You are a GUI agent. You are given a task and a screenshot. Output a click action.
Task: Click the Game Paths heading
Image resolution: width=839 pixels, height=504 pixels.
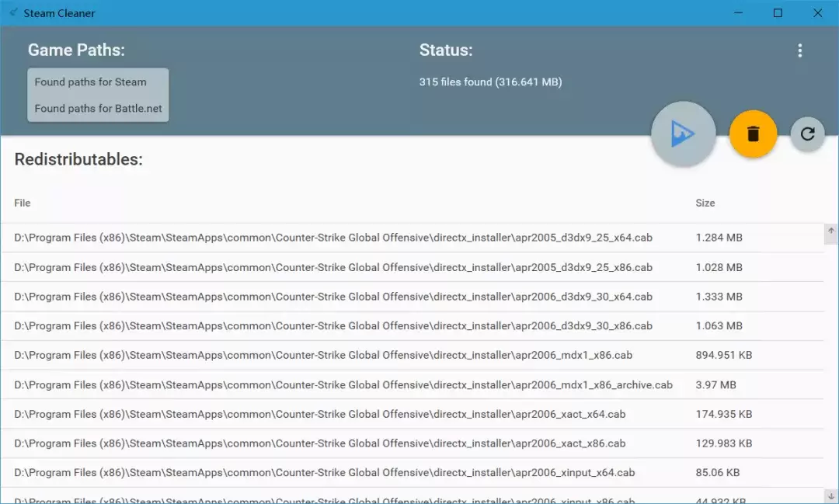tap(76, 50)
